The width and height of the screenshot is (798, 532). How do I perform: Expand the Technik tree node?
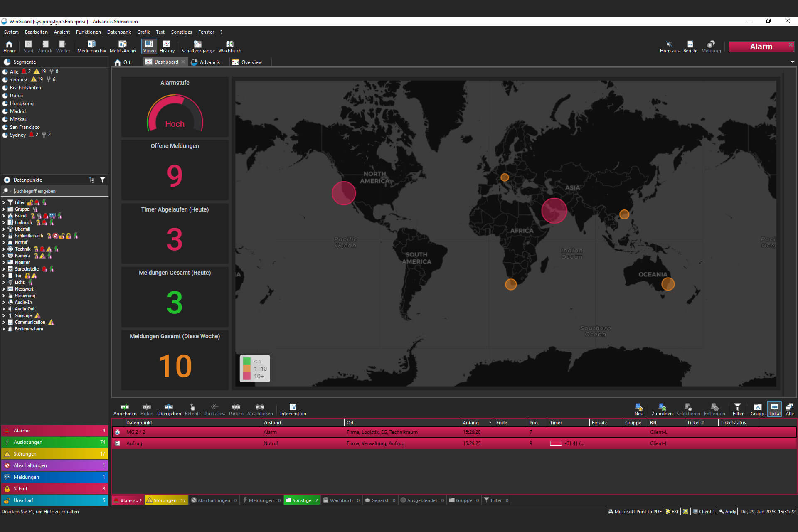(x=4, y=249)
